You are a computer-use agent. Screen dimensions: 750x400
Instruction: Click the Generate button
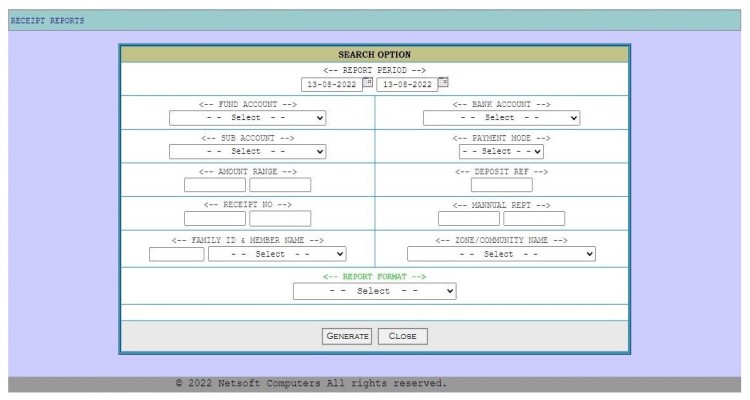[347, 336]
